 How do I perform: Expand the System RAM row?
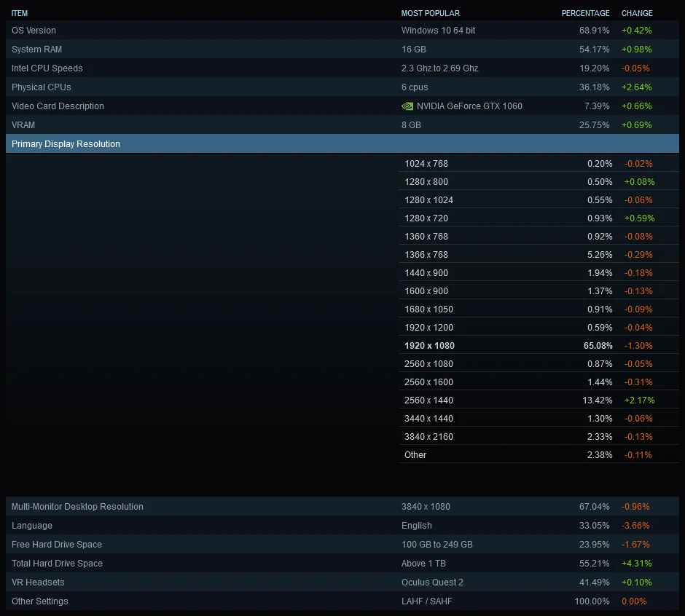[342, 50]
